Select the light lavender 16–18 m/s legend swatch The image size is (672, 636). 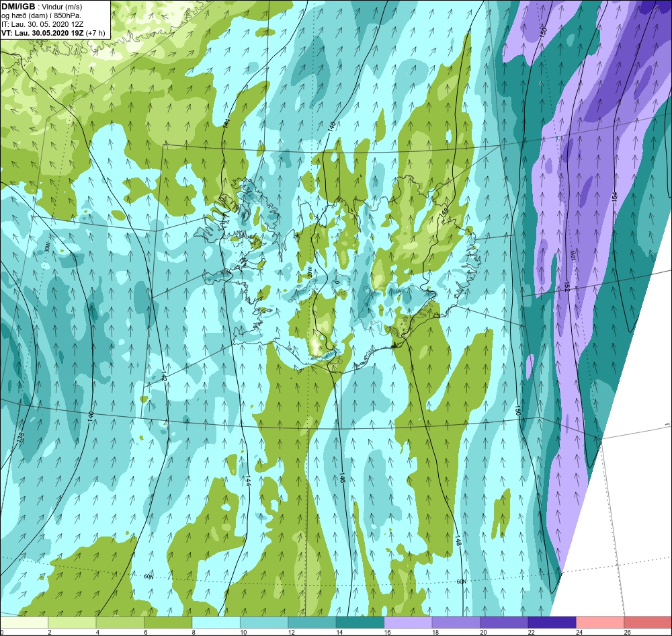click(x=408, y=622)
